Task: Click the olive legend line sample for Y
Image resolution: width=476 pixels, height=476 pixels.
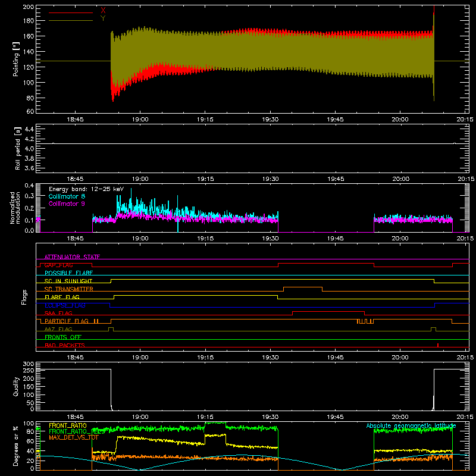Action: (71, 21)
